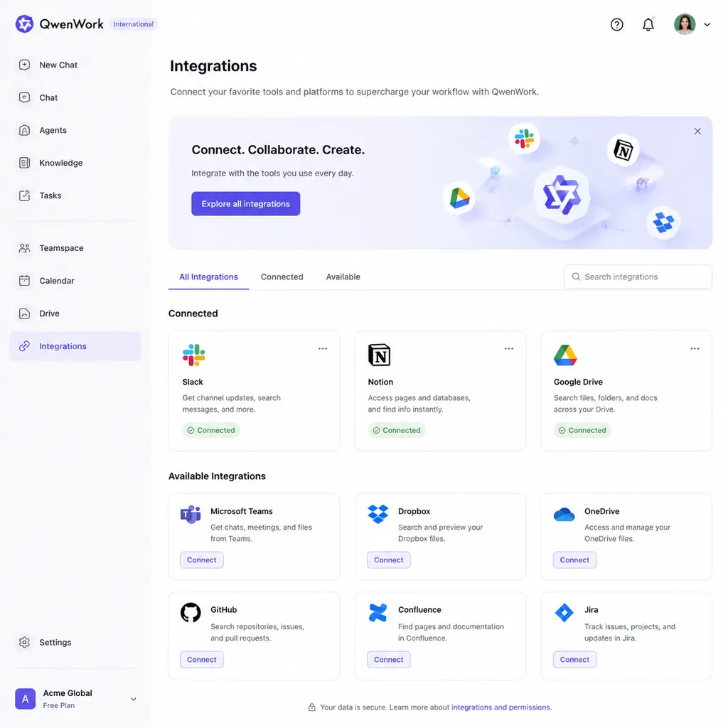Select the All Integrations tab
Viewport: 728px width, 728px height.
click(x=208, y=277)
